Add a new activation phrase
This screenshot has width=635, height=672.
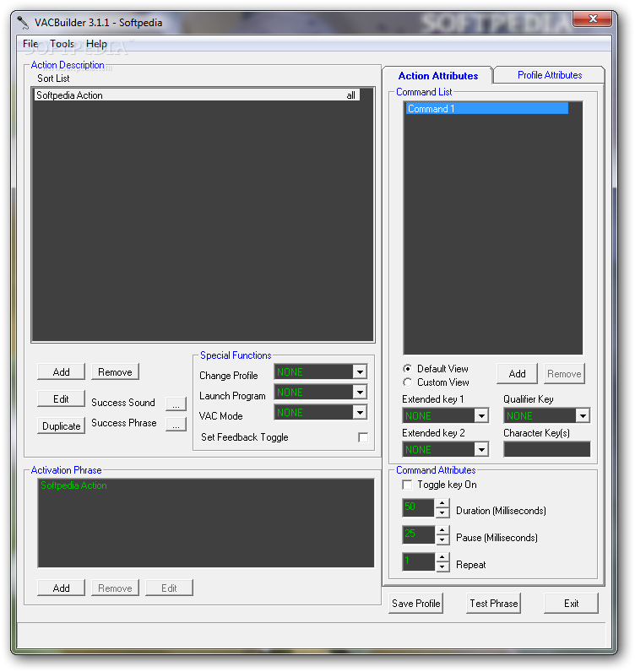point(61,588)
